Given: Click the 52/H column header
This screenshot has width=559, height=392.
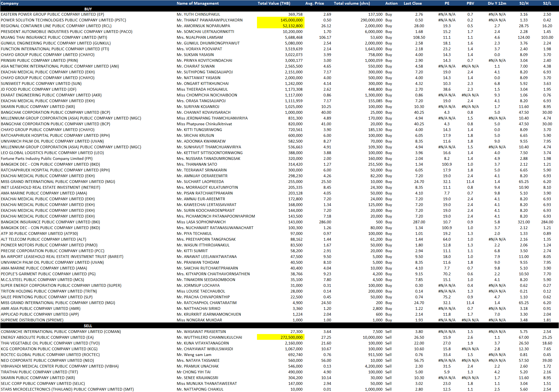Looking at the screenshot, I should coord(524,3).
